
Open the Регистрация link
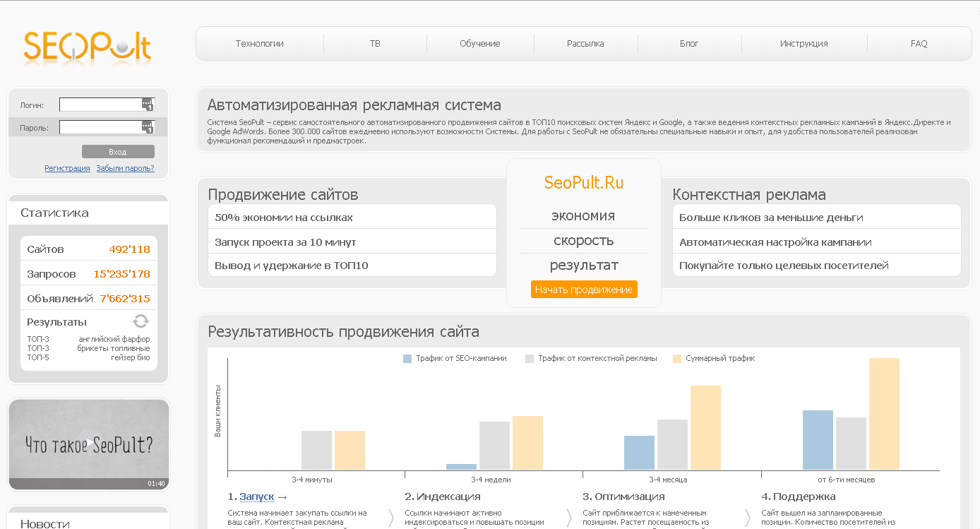point(67,168)
